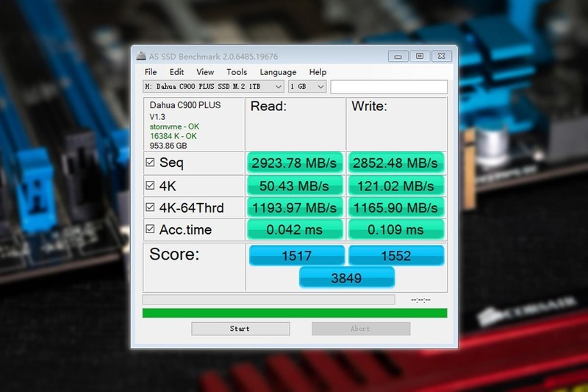Click the total score 3849

coord(346,277)
